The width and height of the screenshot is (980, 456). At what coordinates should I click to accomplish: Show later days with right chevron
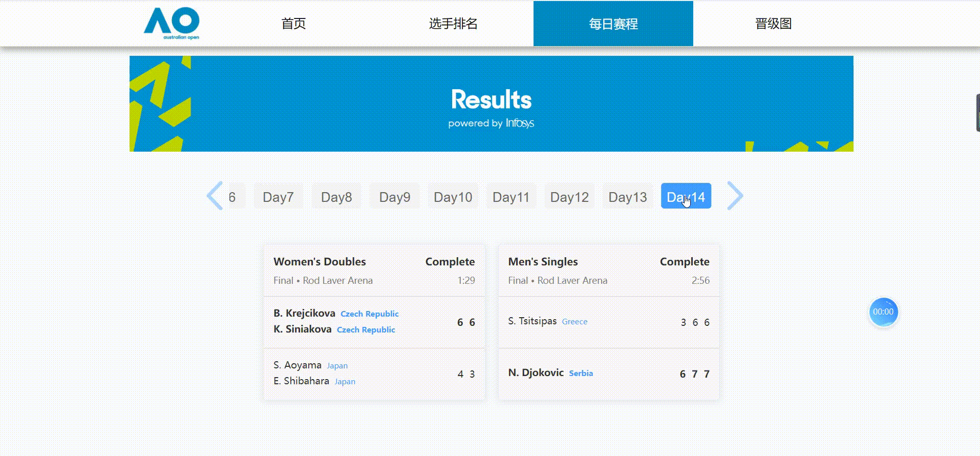pos(735,196)
